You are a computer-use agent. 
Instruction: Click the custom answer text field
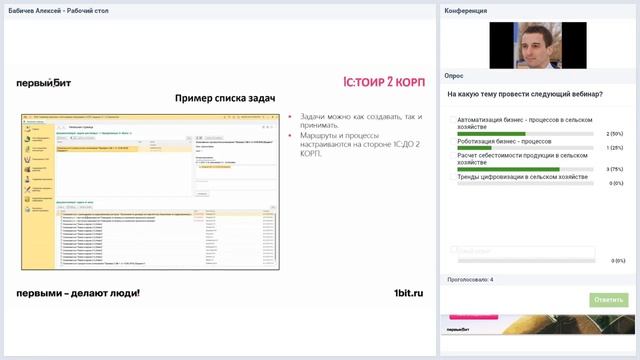tap(526, 251)
